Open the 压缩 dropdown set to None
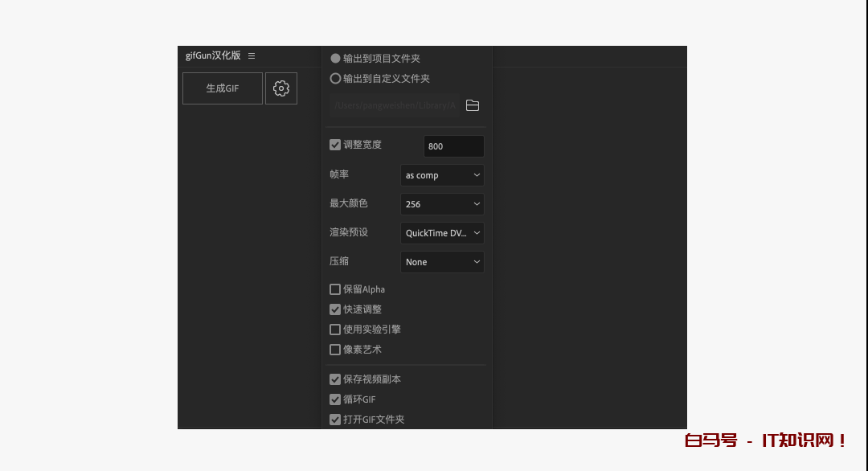 pos(442,261)
